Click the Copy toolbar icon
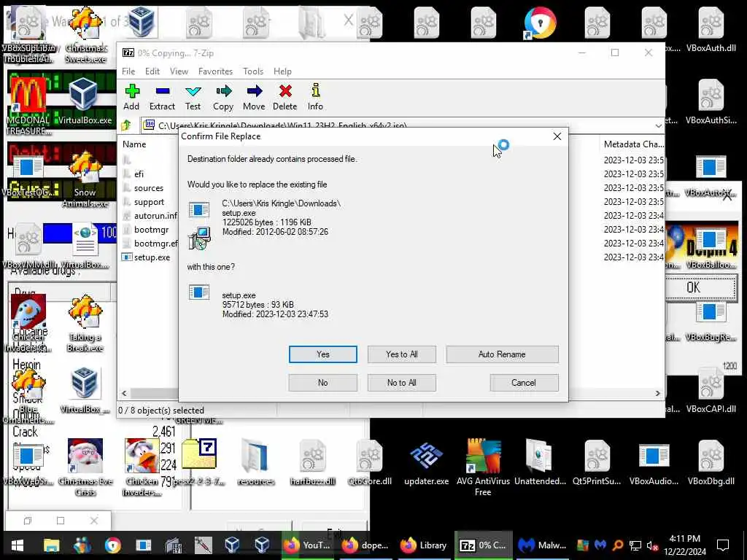The width and height of the screenshot is (747, 560). coord(223,97)
